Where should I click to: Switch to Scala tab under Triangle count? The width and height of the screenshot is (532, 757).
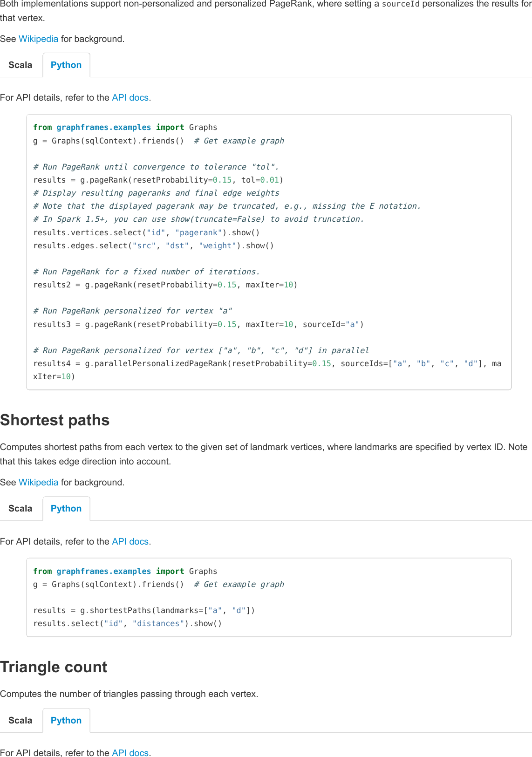20,720
